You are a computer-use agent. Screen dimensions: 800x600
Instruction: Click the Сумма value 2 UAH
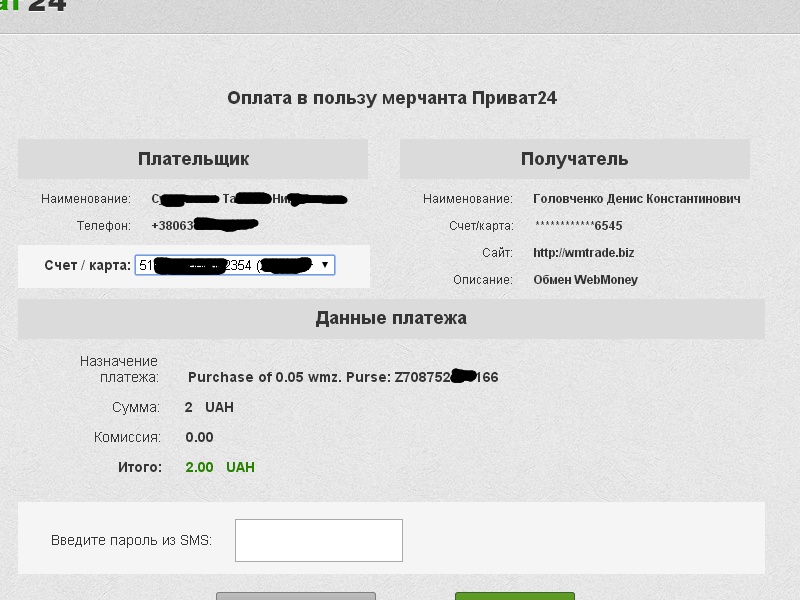click(209, 408)
